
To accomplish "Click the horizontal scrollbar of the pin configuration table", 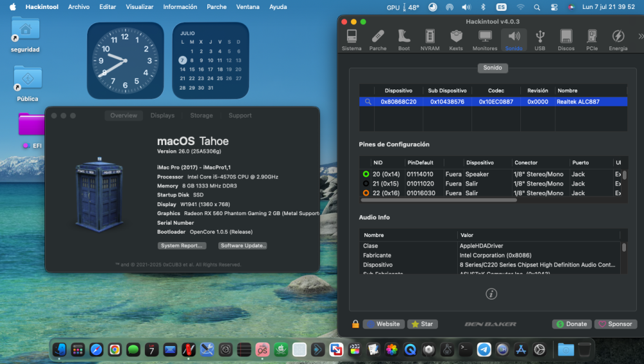I will point(439,200).
